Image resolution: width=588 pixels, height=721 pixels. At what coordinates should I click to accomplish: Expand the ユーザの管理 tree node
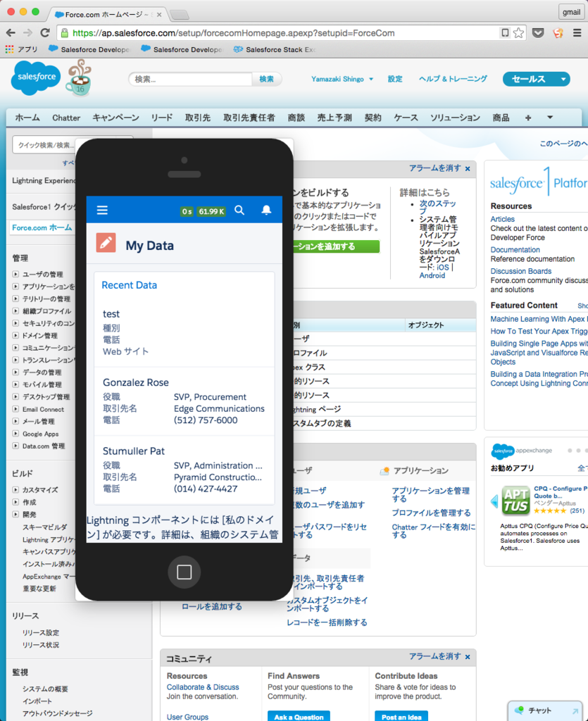click(x=15, y=274)
